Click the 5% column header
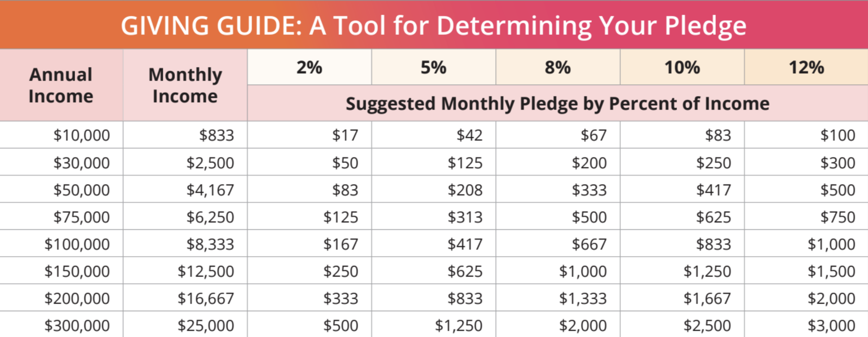The height and width of the screenshot is (337, 868). point(433,67)
